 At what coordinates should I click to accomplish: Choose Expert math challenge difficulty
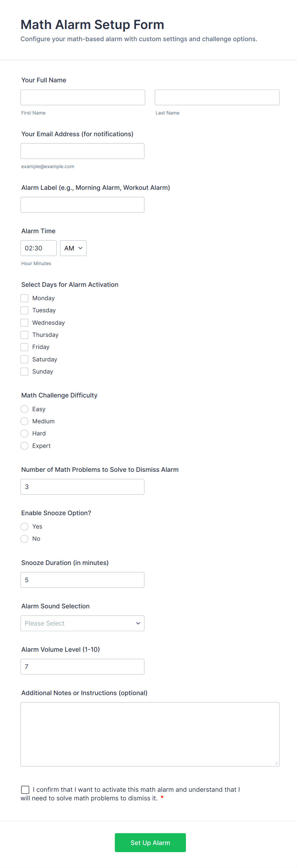(x=24, y=445)
